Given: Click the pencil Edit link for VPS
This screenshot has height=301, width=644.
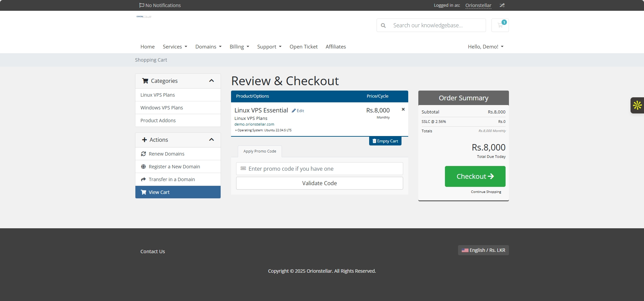Looking at the screenshot, I should click(298, 111).
